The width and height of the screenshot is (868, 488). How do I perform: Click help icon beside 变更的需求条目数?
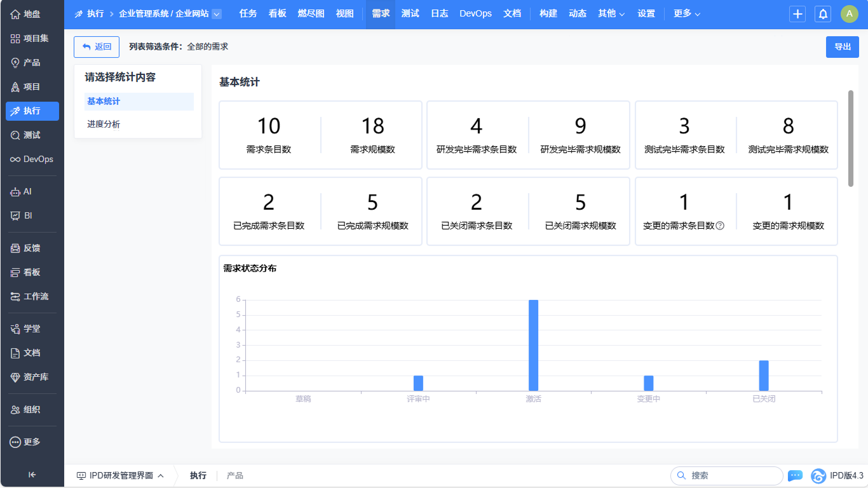(720, 226)
